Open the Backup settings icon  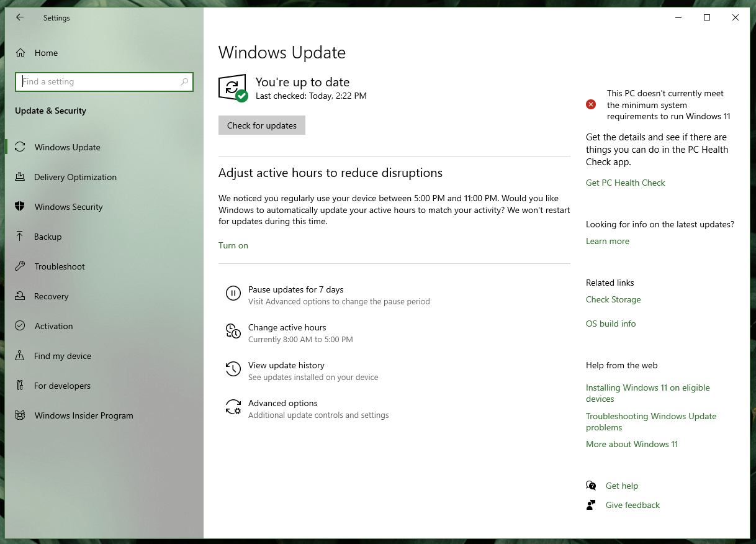coord(20,237)
